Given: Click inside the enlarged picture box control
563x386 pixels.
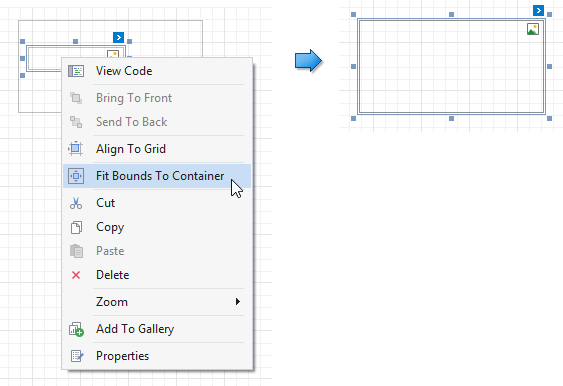Looking at the screenshot, I should 451,66.
